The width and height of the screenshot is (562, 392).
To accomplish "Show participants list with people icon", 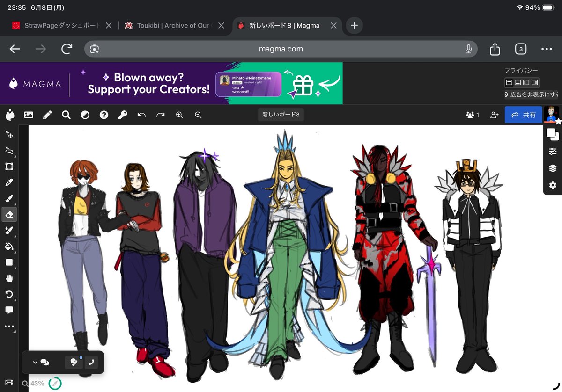I will pyautogui.click(x=473, y=115).
